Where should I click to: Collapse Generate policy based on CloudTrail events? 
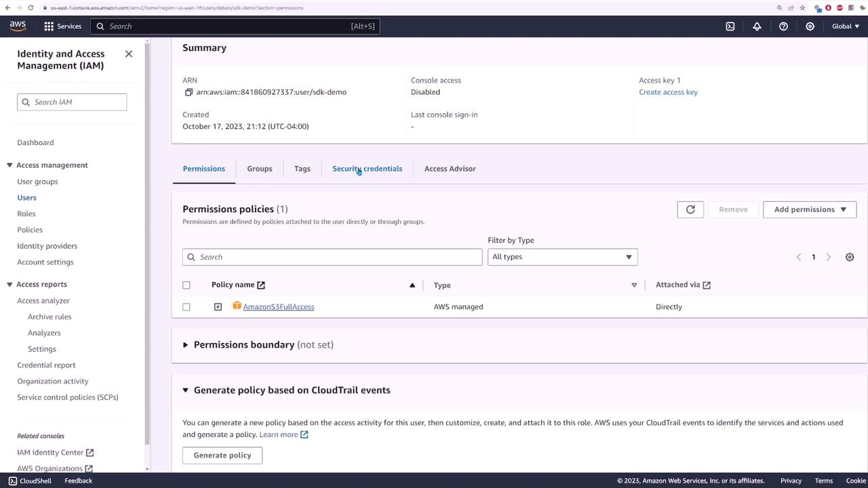[185, 390]
